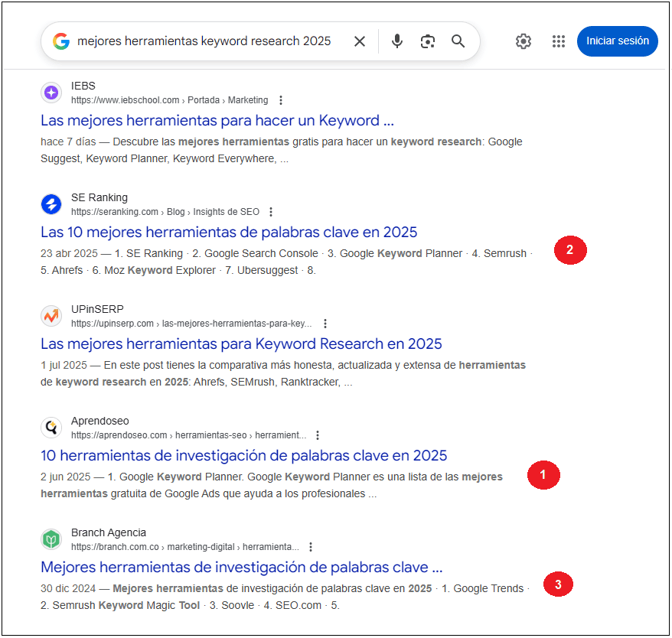Click inside the search input field
Viewport: 672px width, 638px height.
tap(214, 41)
